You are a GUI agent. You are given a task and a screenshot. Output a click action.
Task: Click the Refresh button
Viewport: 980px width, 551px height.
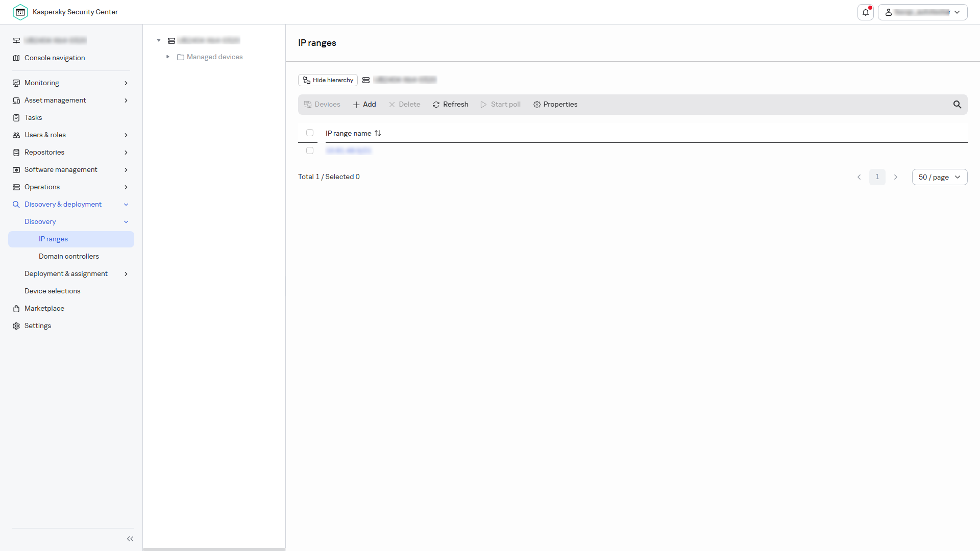tap(451, 105)
